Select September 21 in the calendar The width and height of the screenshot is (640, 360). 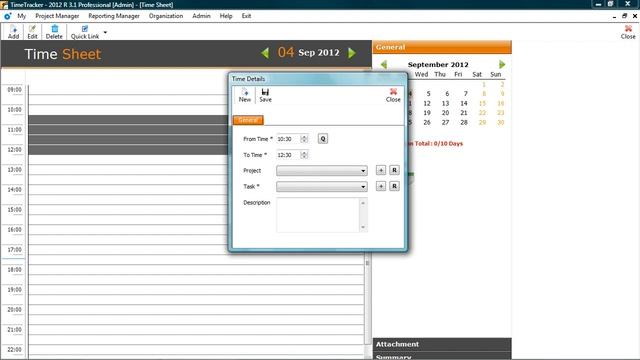464,113
